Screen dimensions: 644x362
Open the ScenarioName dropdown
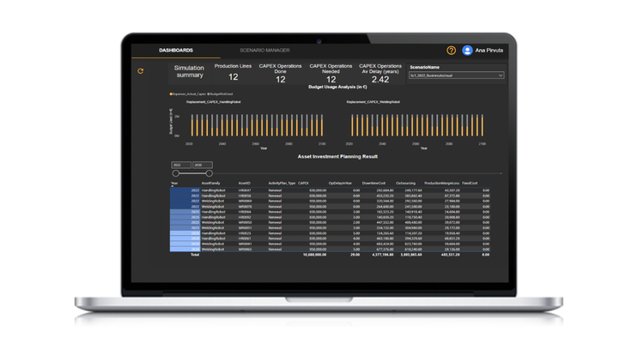point(456,75)
